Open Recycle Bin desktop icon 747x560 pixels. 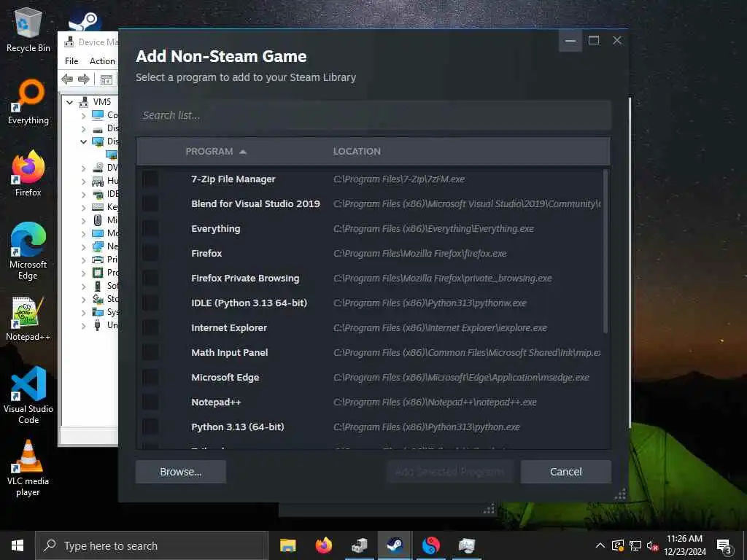[x=28, y=29]
